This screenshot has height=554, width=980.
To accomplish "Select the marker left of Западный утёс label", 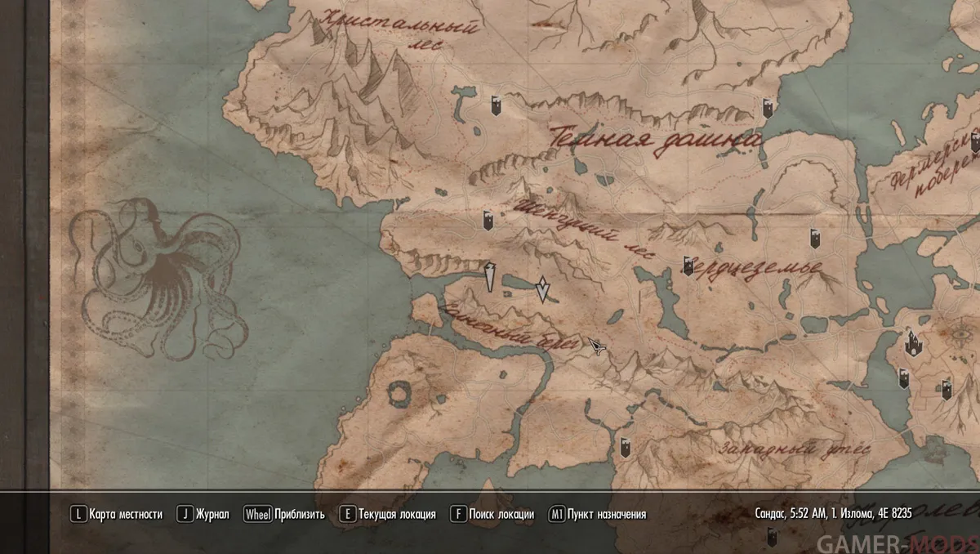I will 625,446.
